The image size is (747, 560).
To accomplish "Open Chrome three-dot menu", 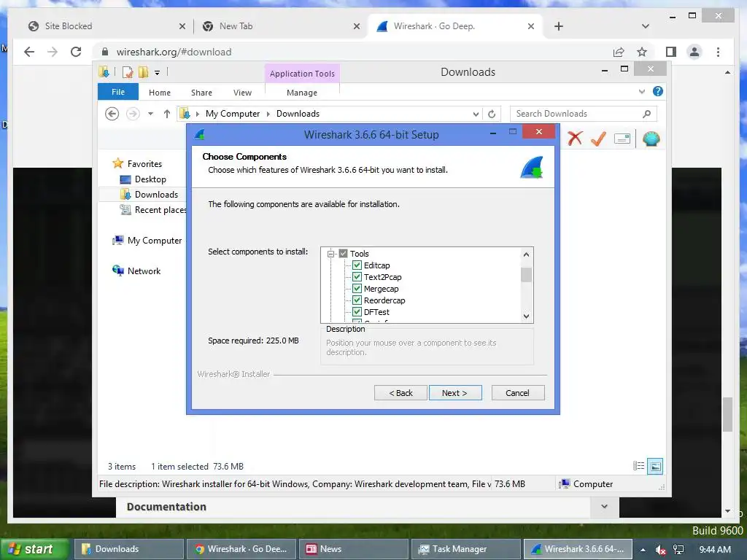I will point(718,52).
